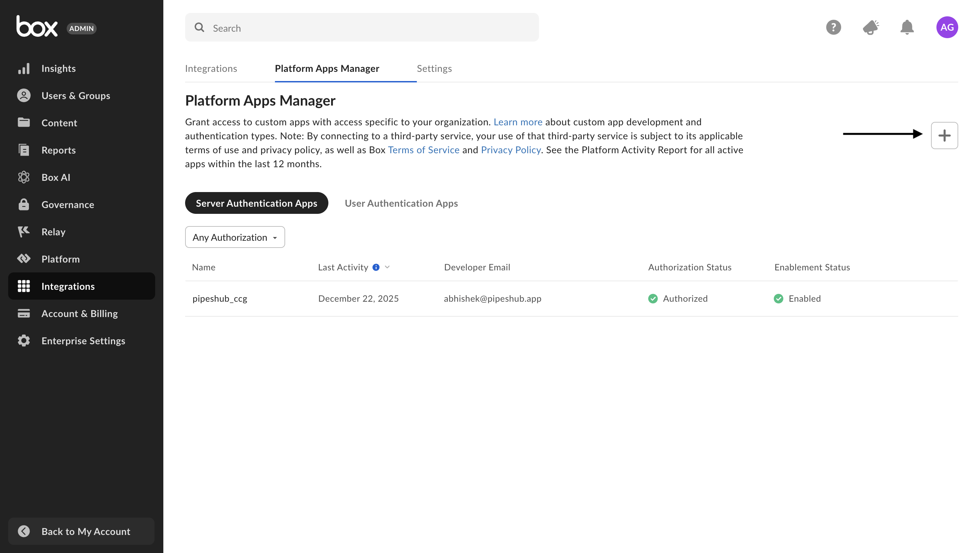Switch to the Settings tab

pos(434,68)
